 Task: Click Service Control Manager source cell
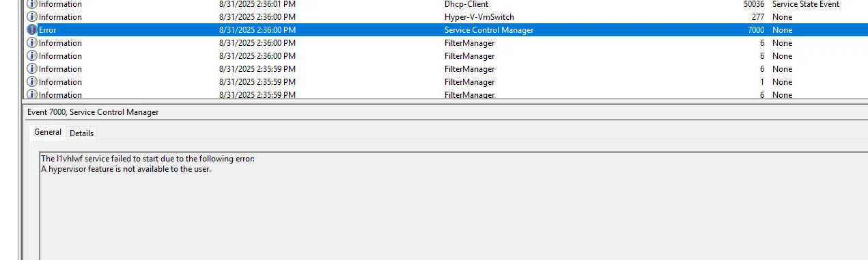[489, 30]
